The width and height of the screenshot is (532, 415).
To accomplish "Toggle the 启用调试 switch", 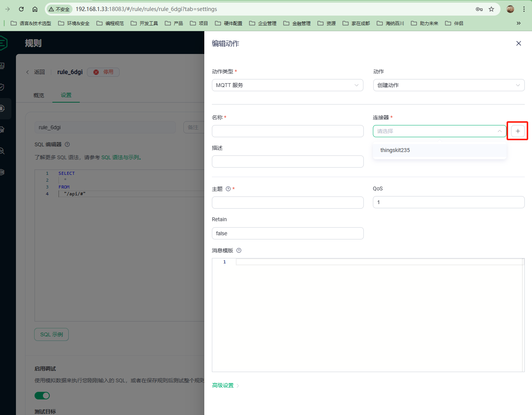I will point(42,396).
